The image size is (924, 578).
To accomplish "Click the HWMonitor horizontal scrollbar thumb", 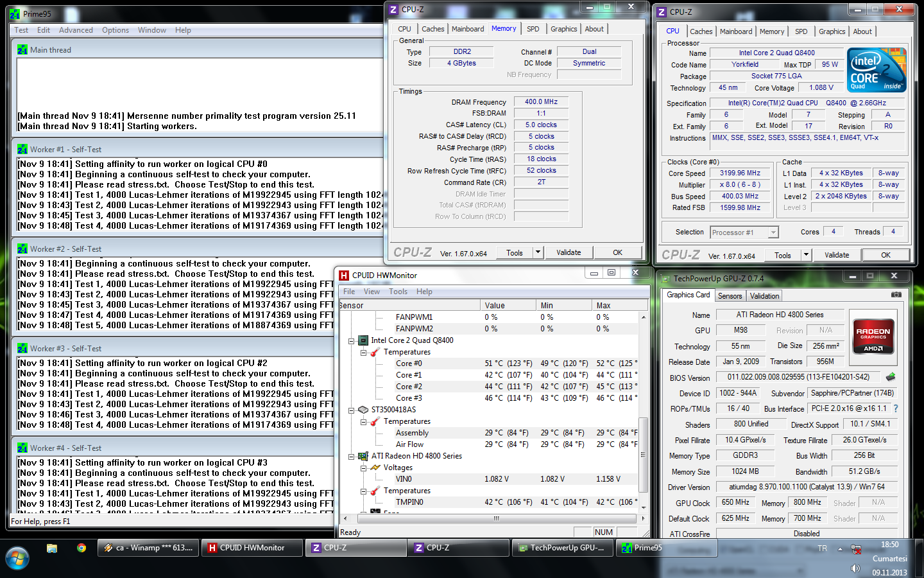I will (495, 518).
